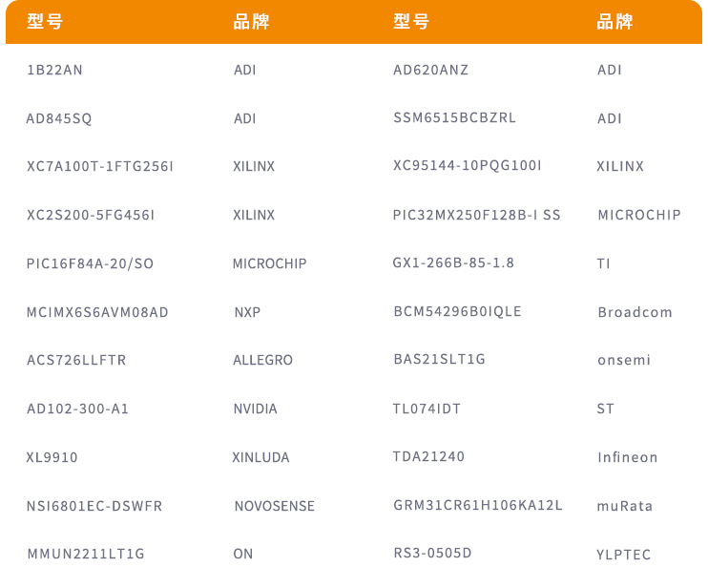Click the Broadcom brand name
Screen dimensions: 708x588
(x=635, y=312)
